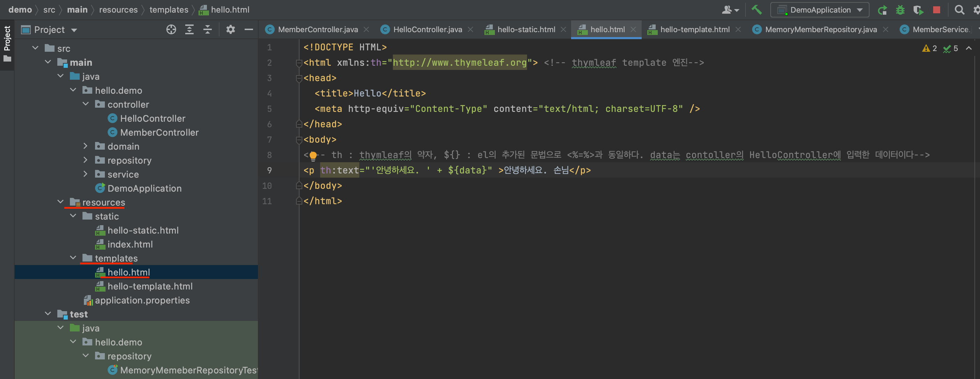The image size is (980, 379).
Task: Run with Coverage shield icon
Action: pyautogui.click(x=918, y=10)
